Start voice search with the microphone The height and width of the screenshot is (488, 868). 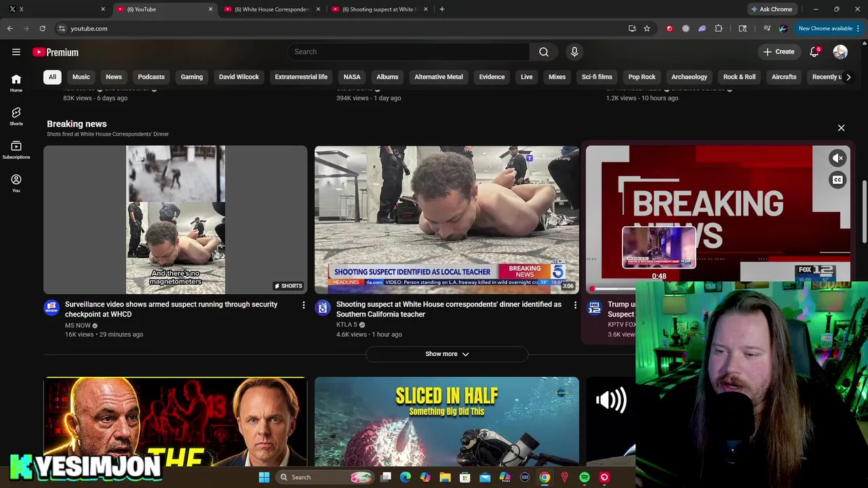click(574, 52)
